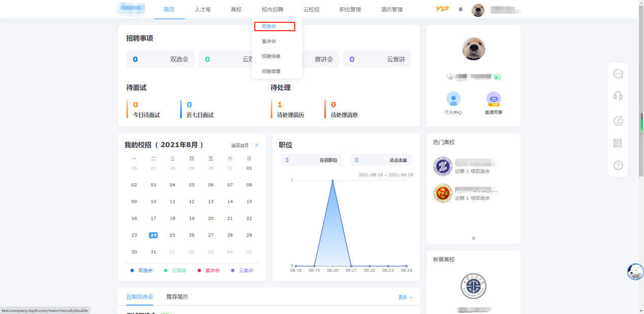Open the QR code sidebar icon

click(x=618, y=143)
